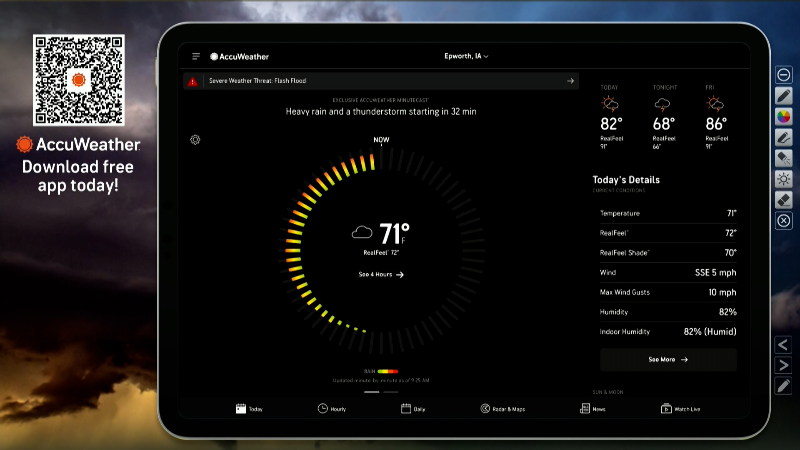Image resolution: width=800 pixels, height=450 pixels.
Task: Click the Wind row showing SSE 5 mph
Action: point(668,272)
